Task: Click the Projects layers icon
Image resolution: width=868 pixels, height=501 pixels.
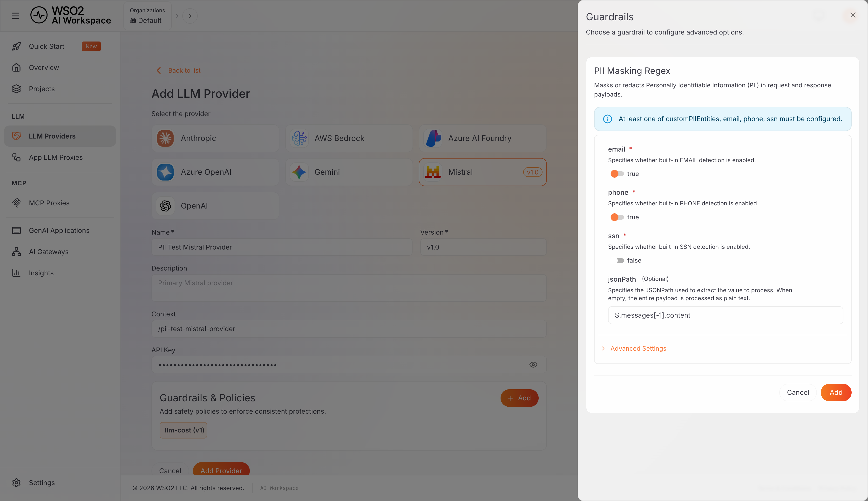Action: 16,89
